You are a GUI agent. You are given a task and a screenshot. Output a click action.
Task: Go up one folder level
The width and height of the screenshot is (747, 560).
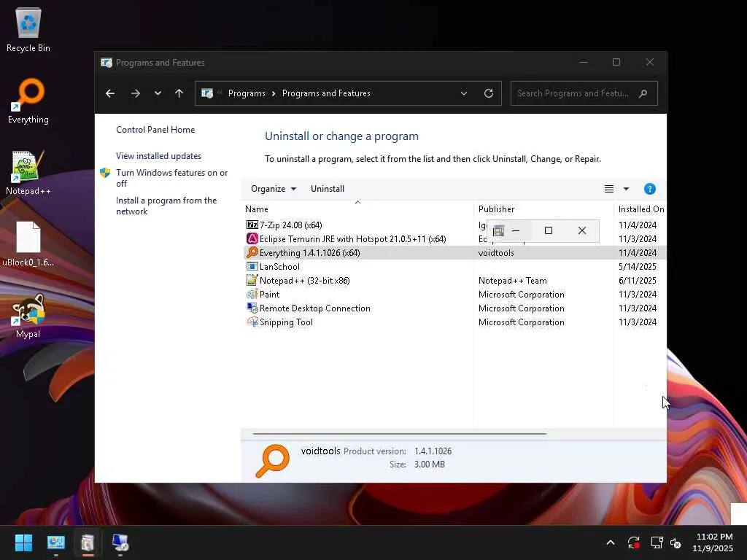pyautogui.click(x=179, y=93)
